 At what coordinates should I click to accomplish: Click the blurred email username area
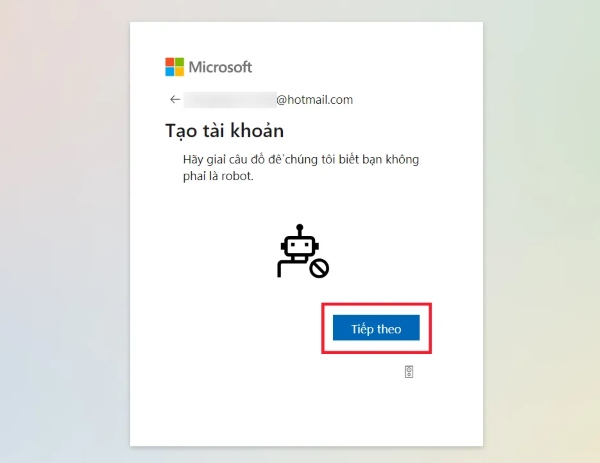tap(230, 100)
